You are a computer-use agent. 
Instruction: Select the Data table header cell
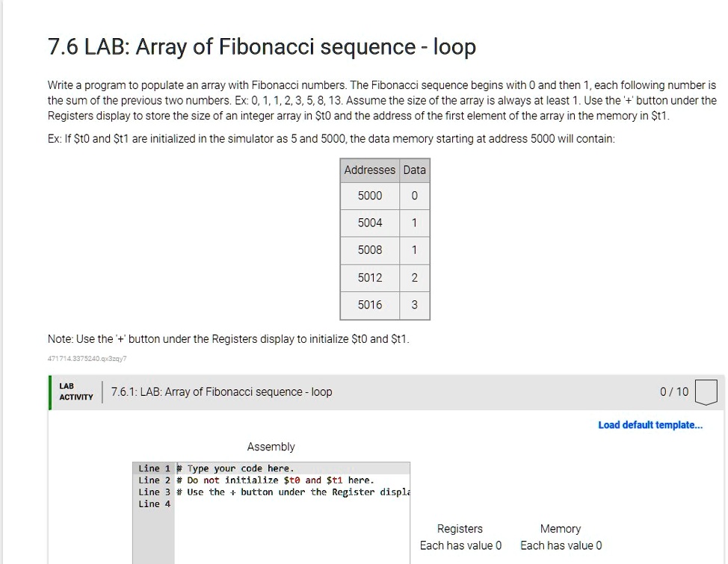(x=414, y=170)
